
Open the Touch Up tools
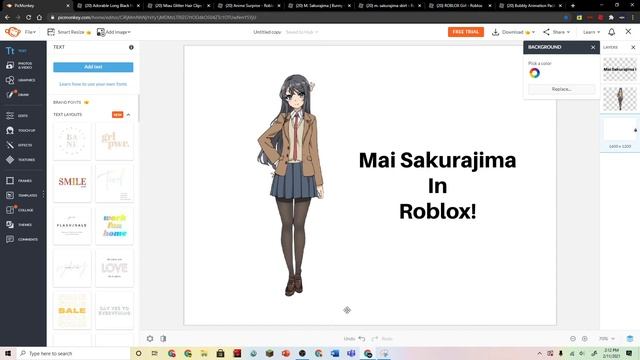point(20,130)
